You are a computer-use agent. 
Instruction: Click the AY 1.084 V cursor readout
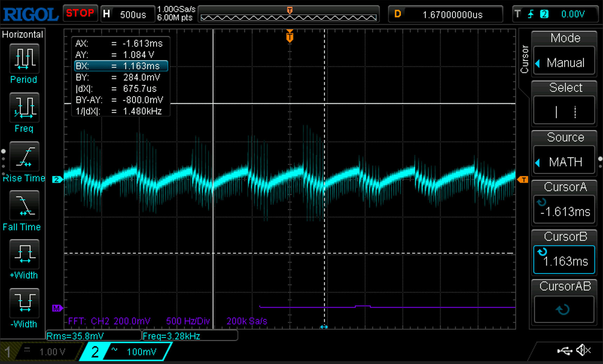115,55
